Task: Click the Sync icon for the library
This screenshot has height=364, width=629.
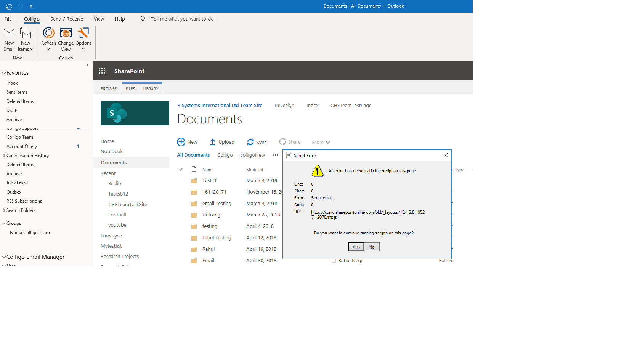Action: point(250,142)
